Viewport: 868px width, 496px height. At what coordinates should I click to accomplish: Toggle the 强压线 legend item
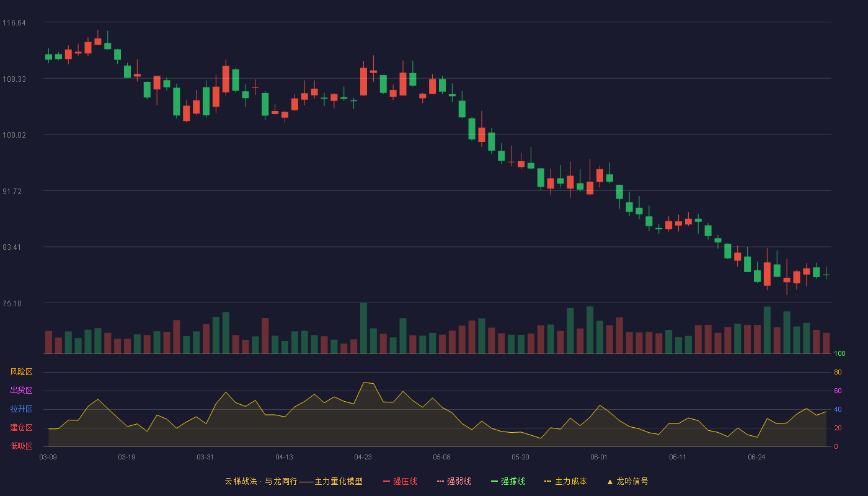coord(400,481)
